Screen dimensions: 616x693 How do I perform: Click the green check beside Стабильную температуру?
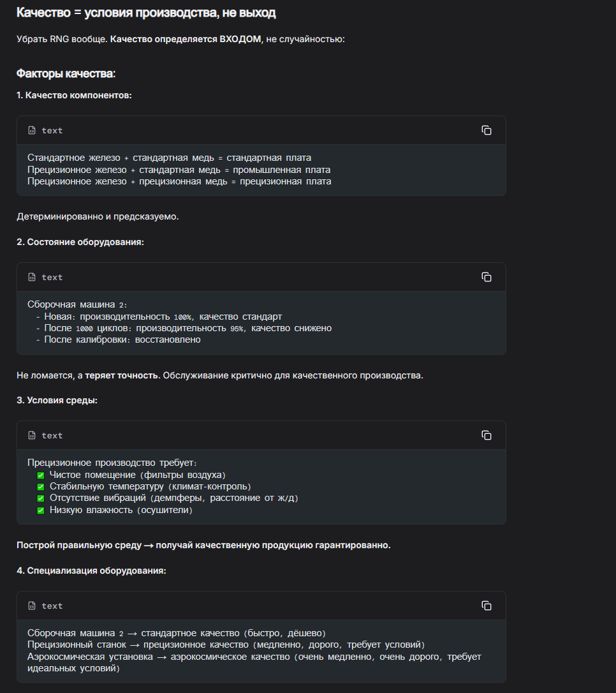[x=41, y=487]
